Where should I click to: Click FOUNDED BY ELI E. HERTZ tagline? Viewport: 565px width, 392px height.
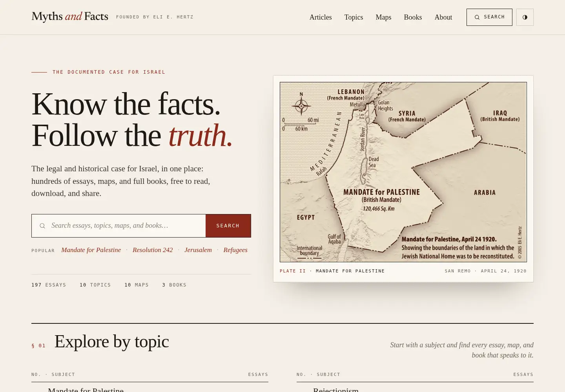(x=155, y=17)
